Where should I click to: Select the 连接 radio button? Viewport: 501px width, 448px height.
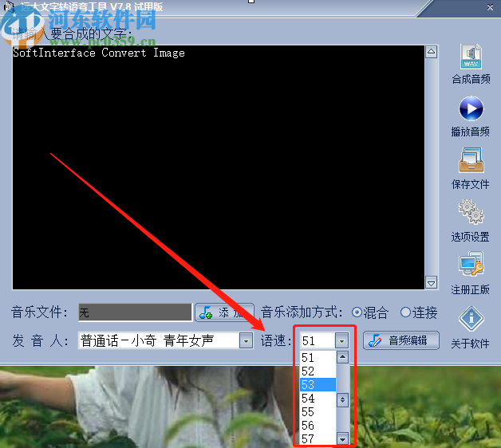[405, 312]
